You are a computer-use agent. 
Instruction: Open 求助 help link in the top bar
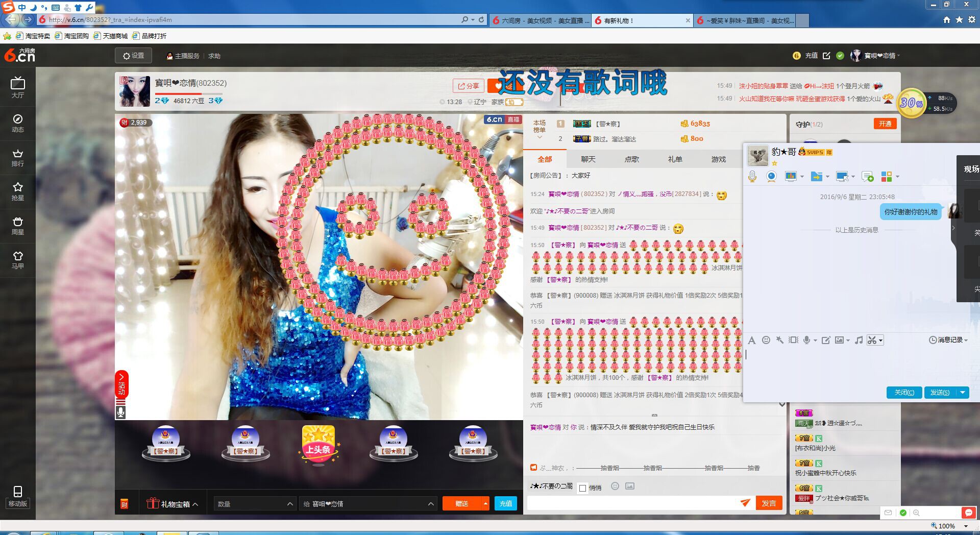coord(214,56)
